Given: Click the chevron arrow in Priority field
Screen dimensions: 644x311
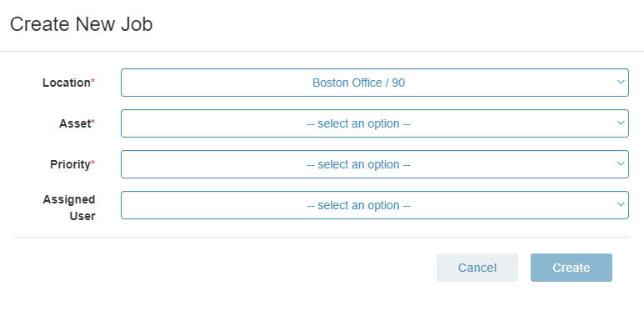Looking at the screenshot, I should [x=621, y=163].
